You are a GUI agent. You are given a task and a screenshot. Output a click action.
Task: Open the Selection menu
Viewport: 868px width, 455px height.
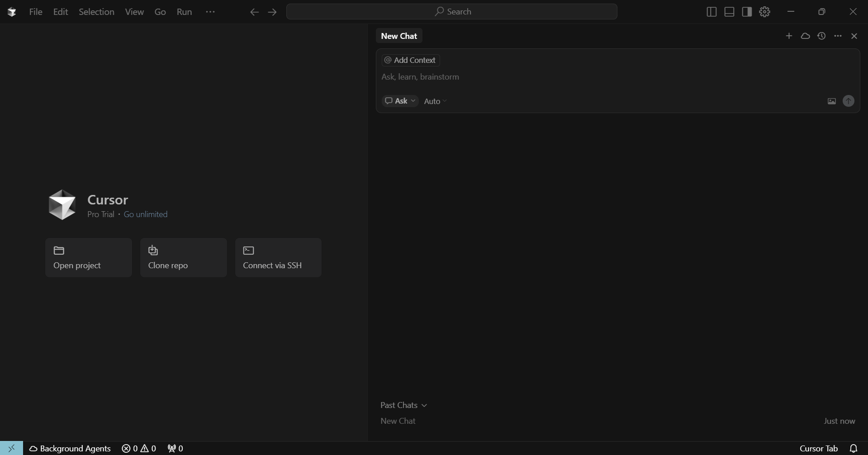tap(96, 12)
